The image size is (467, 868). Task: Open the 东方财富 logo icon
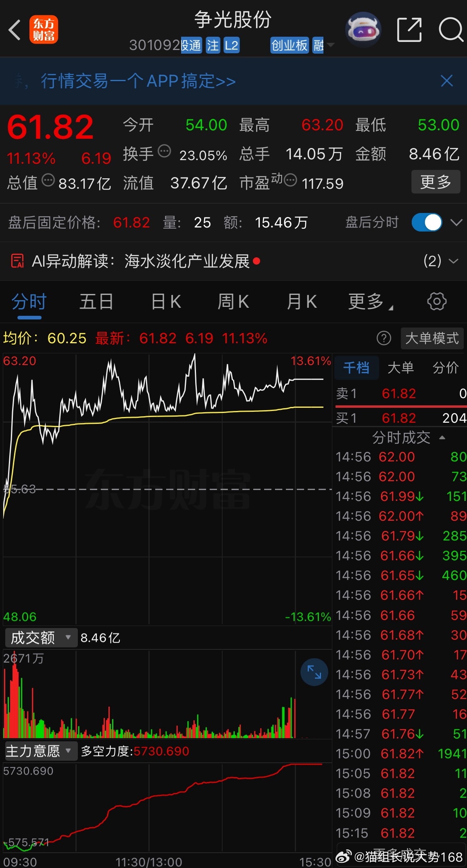(44, 30)
